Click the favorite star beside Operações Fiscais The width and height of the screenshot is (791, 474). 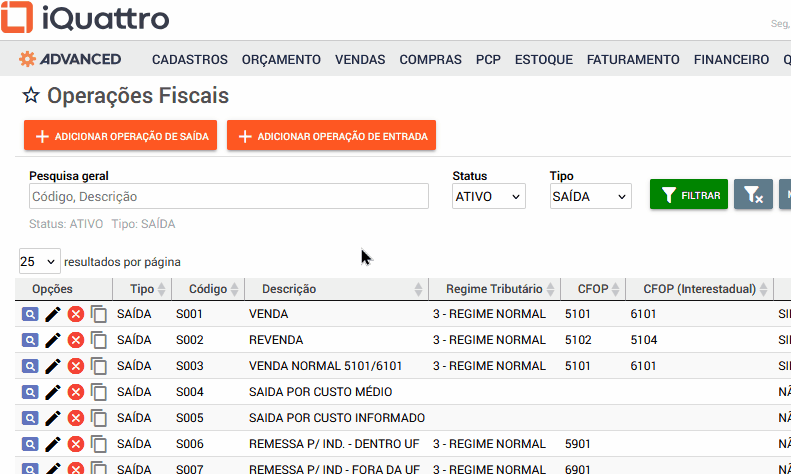click(31, 96)
